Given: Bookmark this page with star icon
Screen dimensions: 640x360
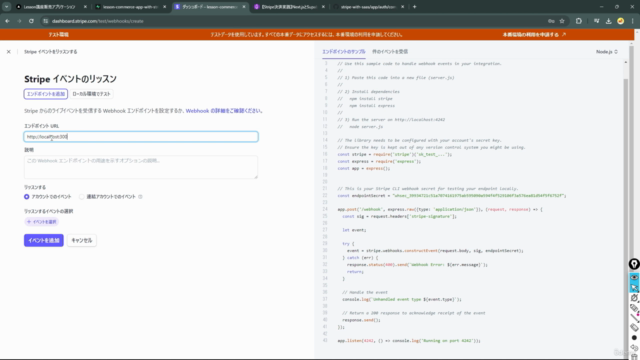Looking at the screenshot, I should point(562,21).
